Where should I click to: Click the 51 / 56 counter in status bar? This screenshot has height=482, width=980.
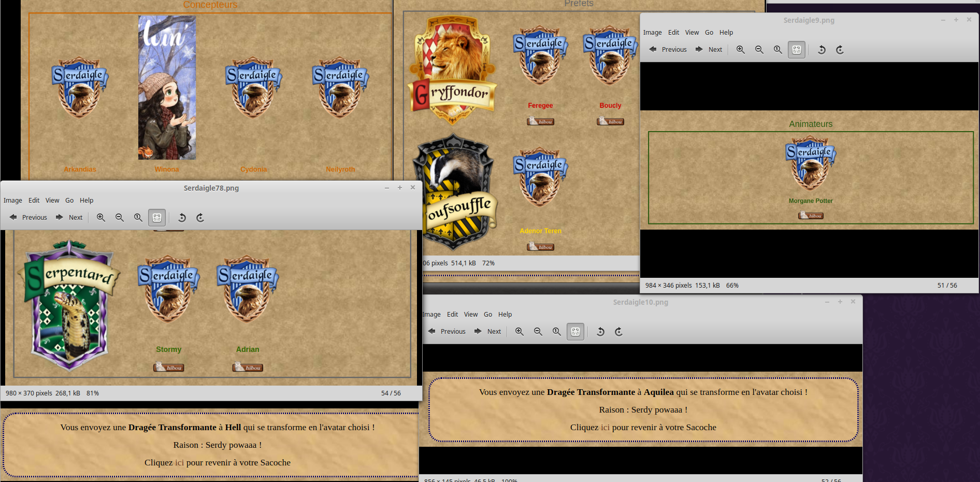tap(947, 285)
